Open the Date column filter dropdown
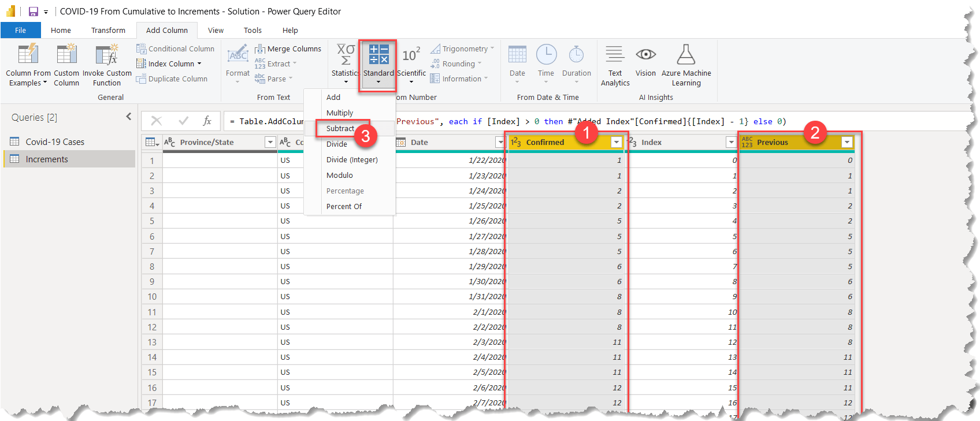The width and height of the screenshot is (980, 421). pyautogui.click(x=500, y=142)
